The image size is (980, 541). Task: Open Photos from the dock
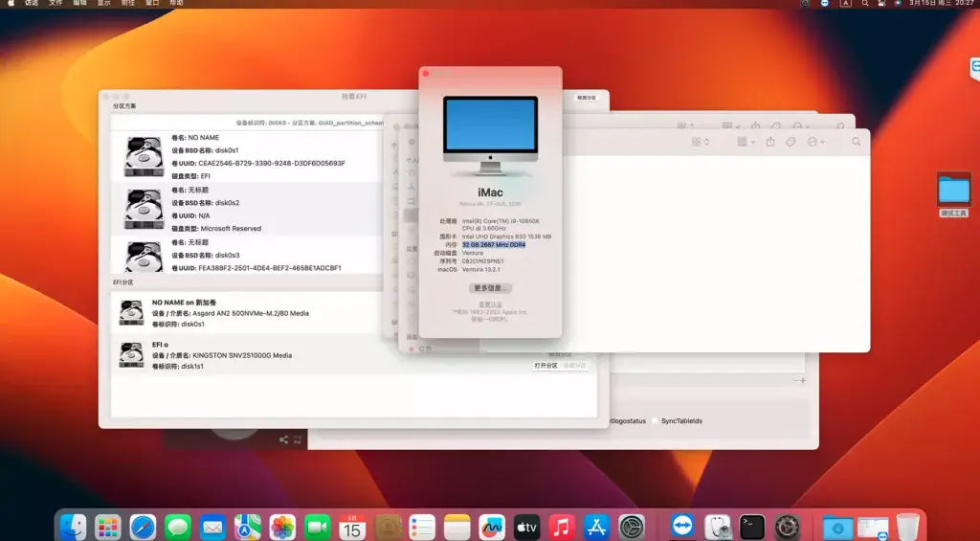coord(282,528)
